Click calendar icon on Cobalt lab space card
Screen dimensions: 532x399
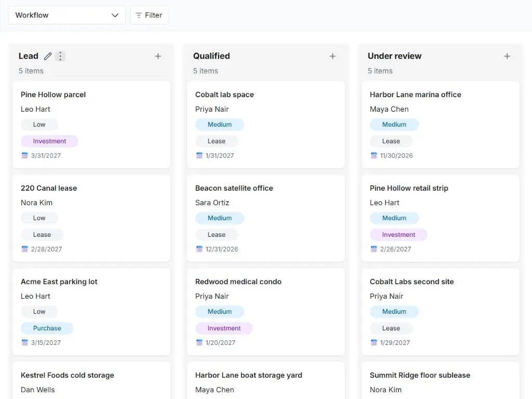coord(199,155)
